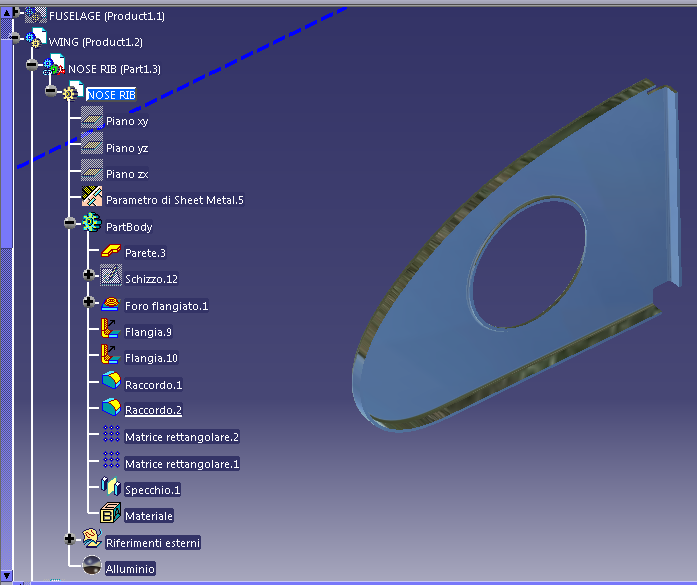Click the Parametro di Sheet Metal.5 icon

(x=92, y=196)
